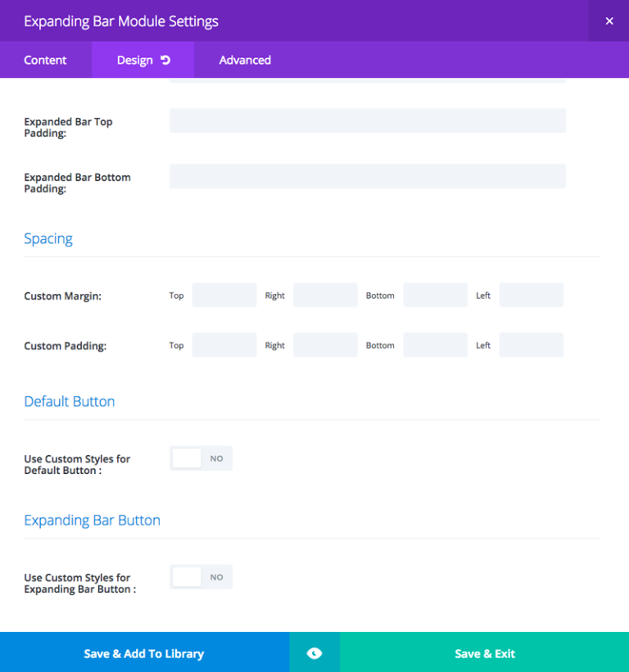Focus the Custom Padding Left field
The width and height of the screenshot is (629, 672).
(531, 345)
